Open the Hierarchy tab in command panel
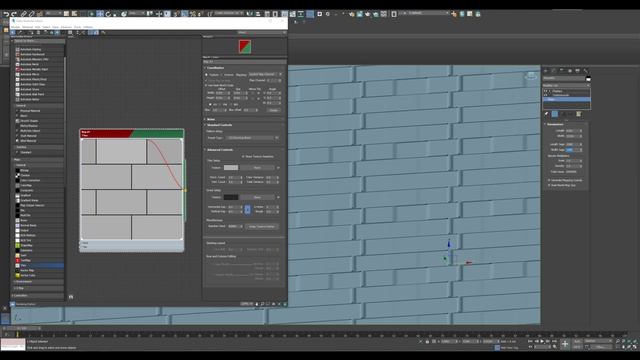This screenshot has width=640, height=360. point(562,71)
